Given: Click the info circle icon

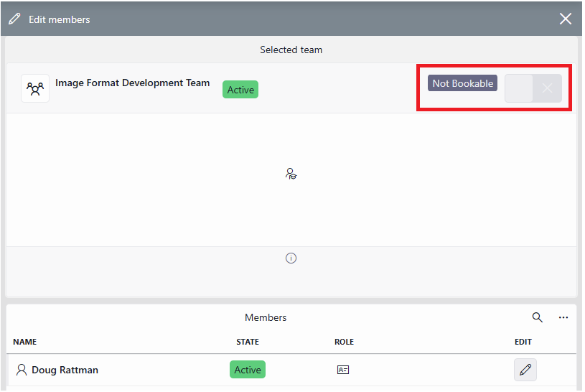Looking at the screenshot, I should (291, 258).
